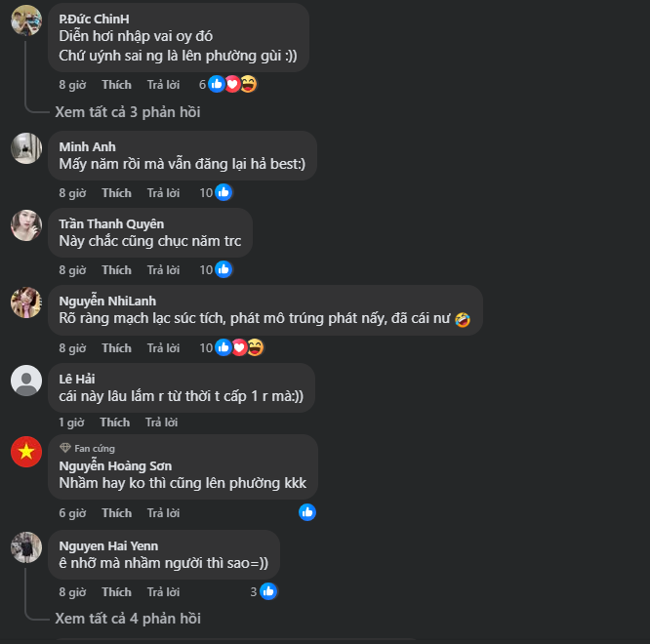Click the Fan cứng badge icon
This screenshot has width=650, height=644.
pos(65,448)
